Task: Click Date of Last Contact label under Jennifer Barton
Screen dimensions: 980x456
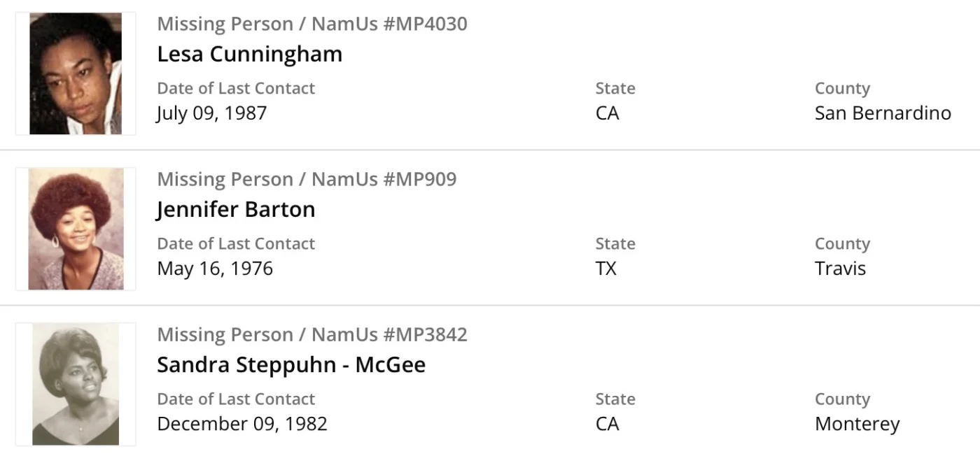Action: pos(236,243)
